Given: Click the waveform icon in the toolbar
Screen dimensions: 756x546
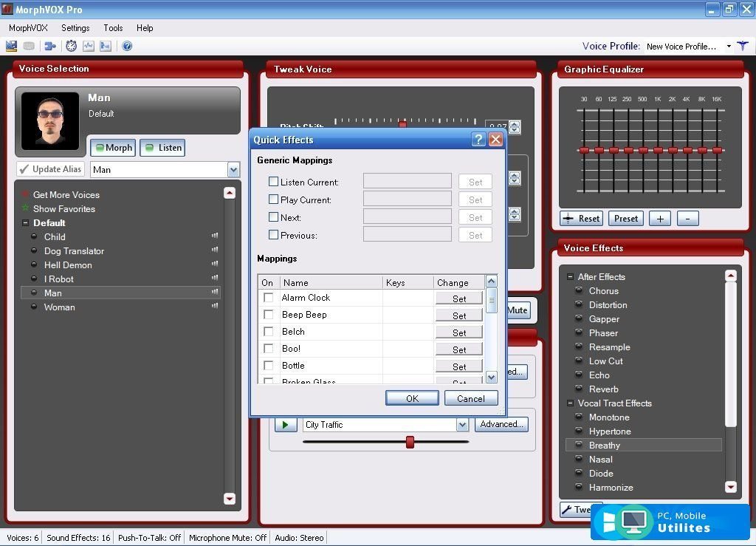Looking at the screenshot, I should point(89,46).
